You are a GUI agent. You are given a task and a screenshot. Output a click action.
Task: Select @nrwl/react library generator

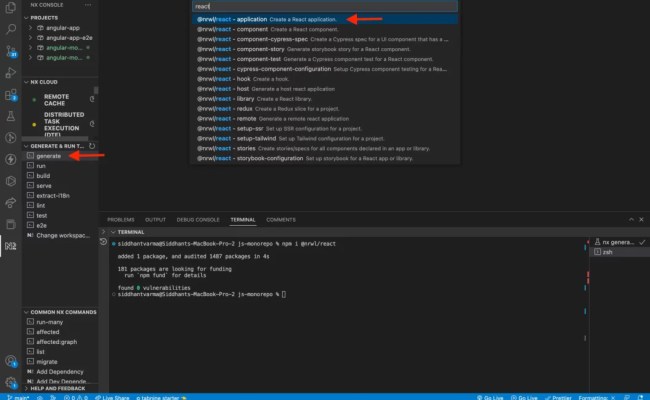click(x=325, y=99)
